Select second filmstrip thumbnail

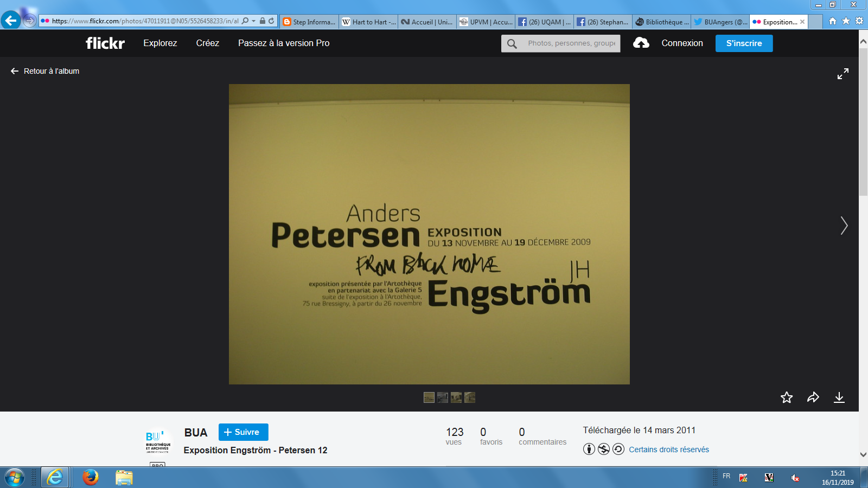pos(442,397)
